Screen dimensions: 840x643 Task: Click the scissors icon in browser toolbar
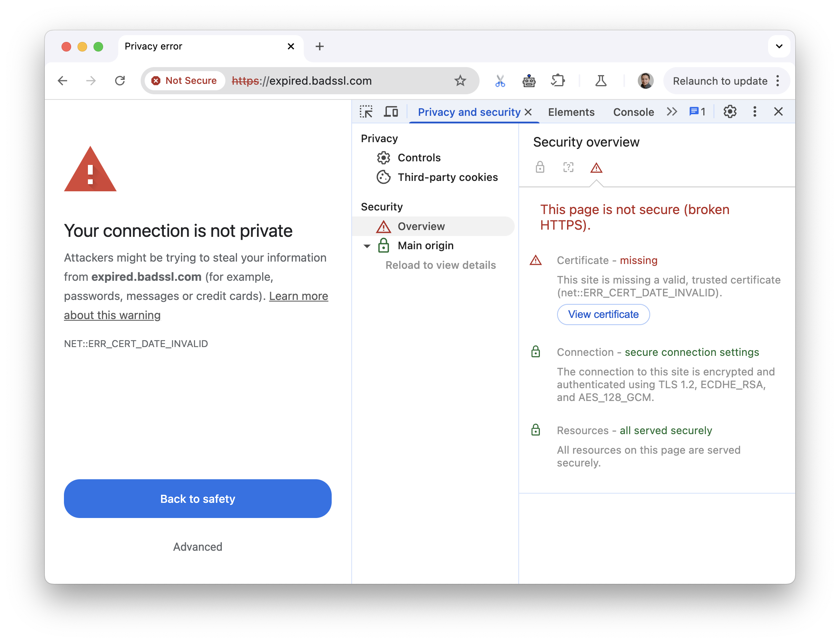500,80
